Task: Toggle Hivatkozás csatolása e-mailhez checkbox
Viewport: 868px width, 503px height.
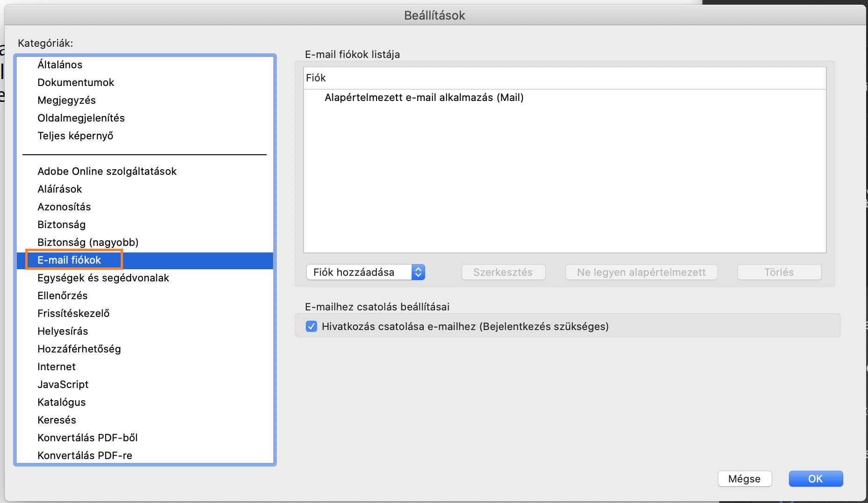Action: point(311,326)
